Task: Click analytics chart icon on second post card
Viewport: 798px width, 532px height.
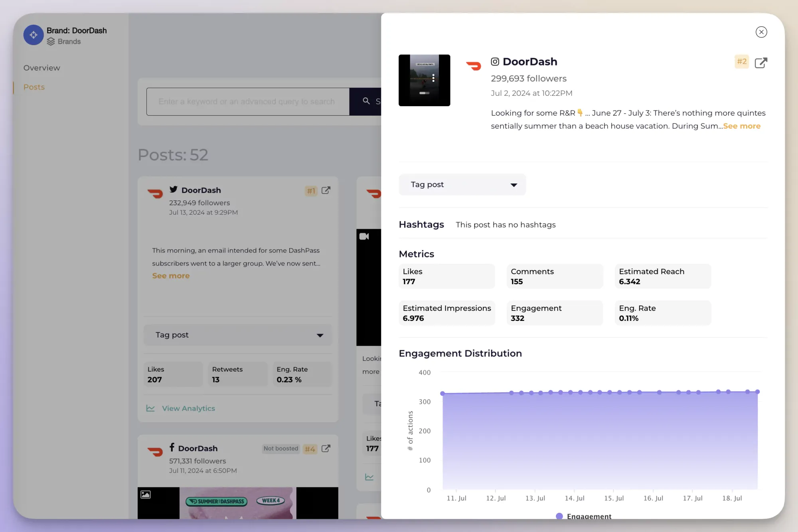Action: point(369,477)
